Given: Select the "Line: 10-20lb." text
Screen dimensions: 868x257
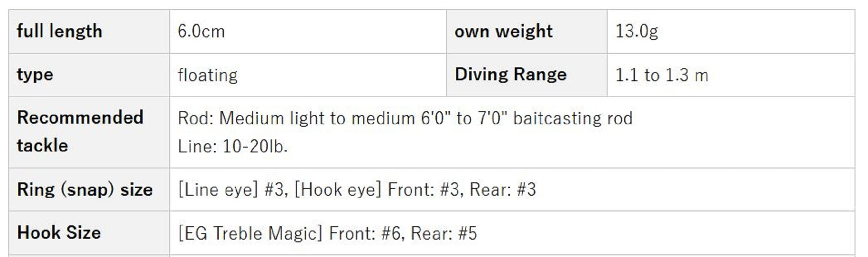Looking at the screenshot, I should [233, 147].
